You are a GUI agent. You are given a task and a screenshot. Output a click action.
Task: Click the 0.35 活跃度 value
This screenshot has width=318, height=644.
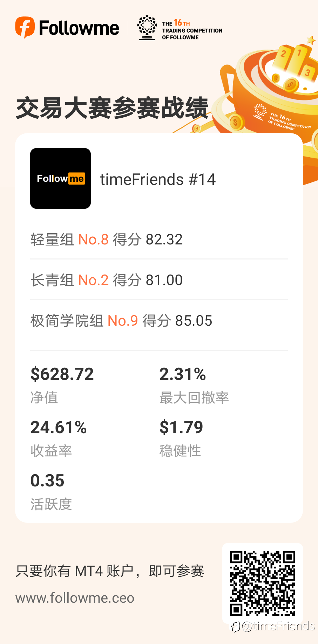click(x=47, y=480)
